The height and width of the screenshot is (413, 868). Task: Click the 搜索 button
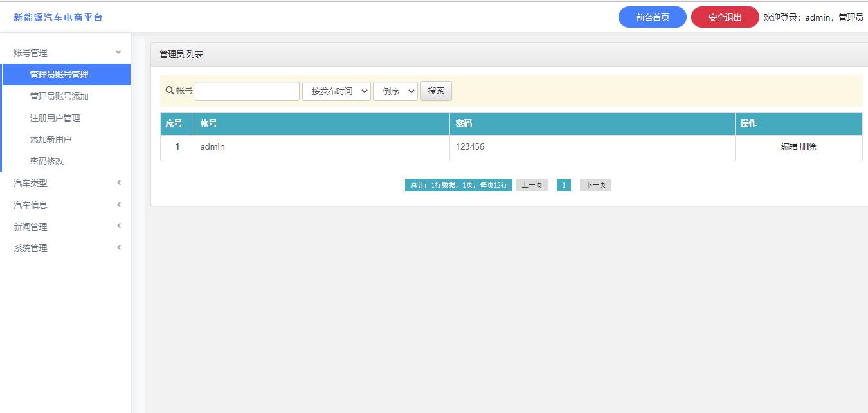click(x=436, y=91)
